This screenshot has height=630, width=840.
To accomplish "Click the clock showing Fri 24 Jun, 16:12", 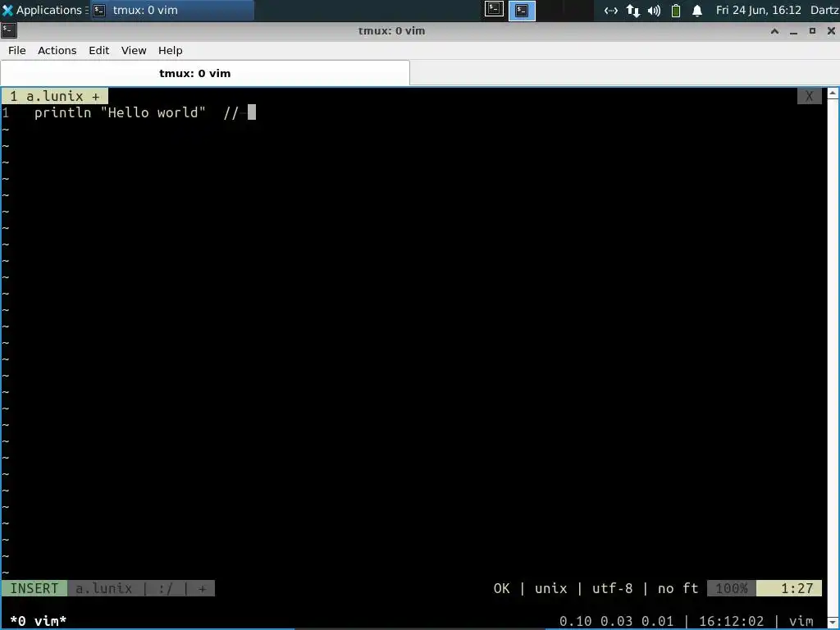I will pos(759,10).
